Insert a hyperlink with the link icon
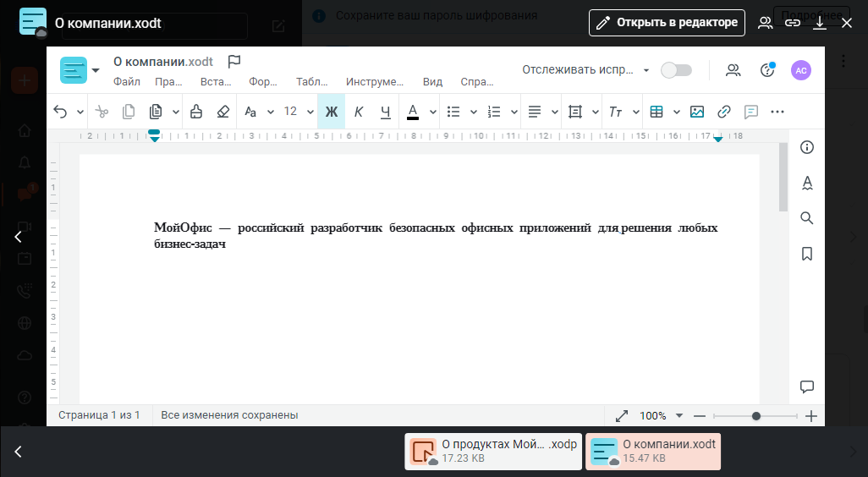This screenshot has height=477, width=868. 724,112
